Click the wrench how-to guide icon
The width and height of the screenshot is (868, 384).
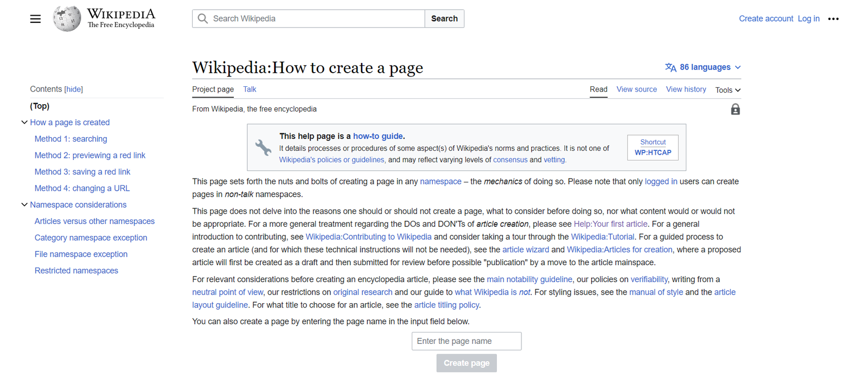pyautogui.click(x=263, y=148)
